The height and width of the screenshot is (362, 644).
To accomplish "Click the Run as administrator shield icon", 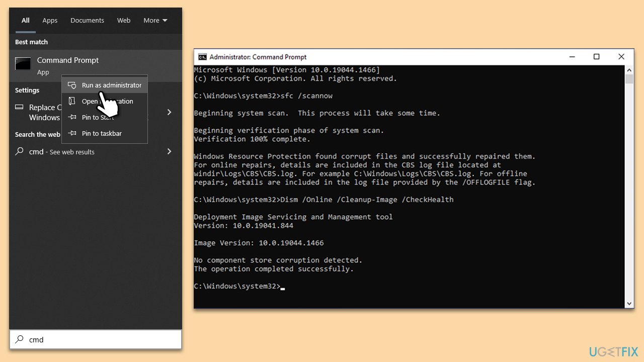I will [72, 85].
